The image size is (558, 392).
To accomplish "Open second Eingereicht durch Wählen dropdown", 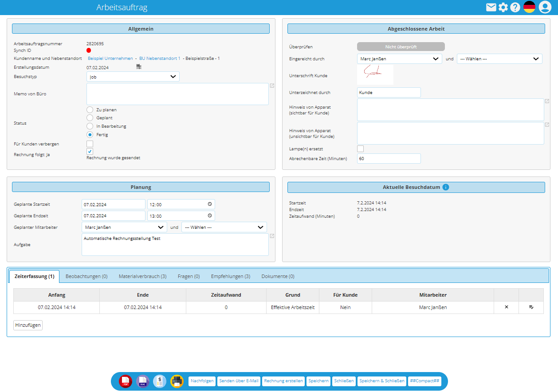I will click(499, 59).
